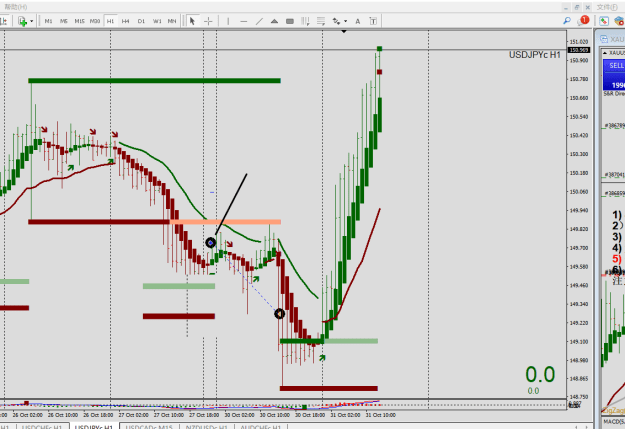
Task: Click the 31 Oct 02:00 time label
Action: click(x=345, y=415)
